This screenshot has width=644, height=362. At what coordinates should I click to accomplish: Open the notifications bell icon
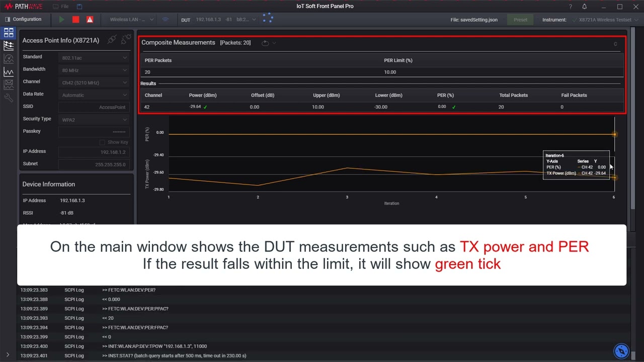click(x=585, y=7)
